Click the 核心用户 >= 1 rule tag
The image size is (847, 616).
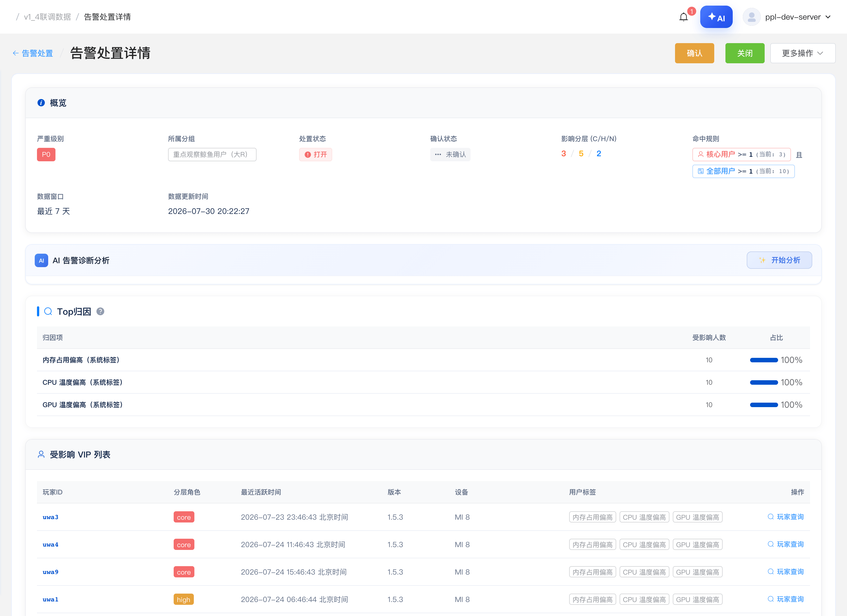click(x=741, y=154)
